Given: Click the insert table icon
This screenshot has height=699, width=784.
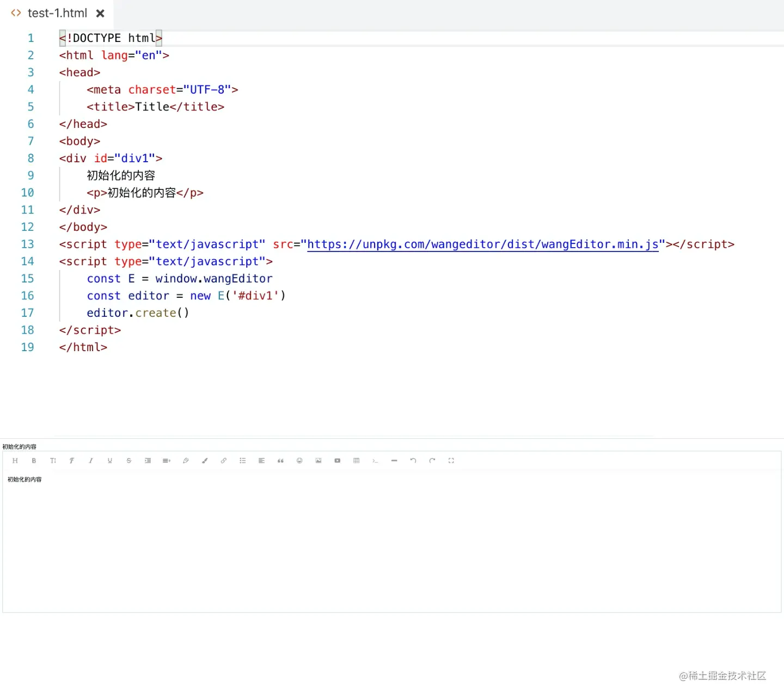Looking at the screenshot, I should click(x=357, y=461).
